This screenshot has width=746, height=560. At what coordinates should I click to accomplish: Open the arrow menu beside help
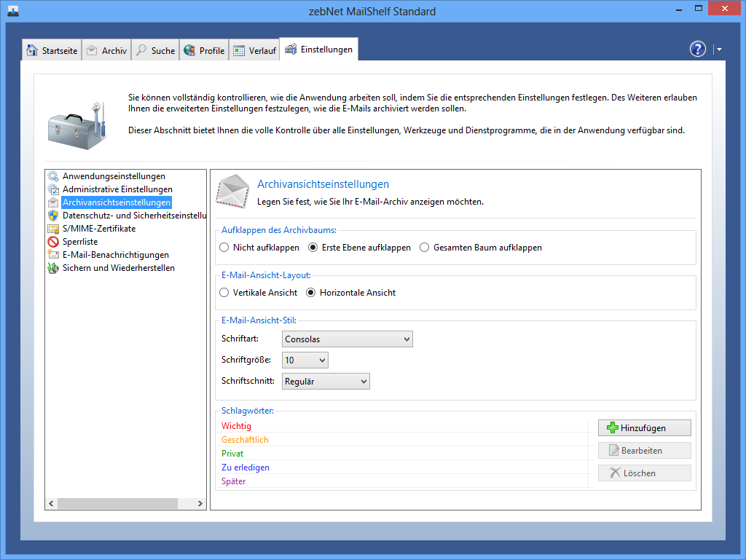tap(719, 50)
